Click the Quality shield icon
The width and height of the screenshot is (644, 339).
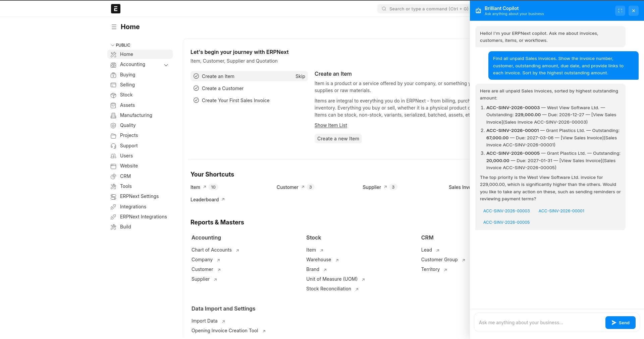(113, 126)
